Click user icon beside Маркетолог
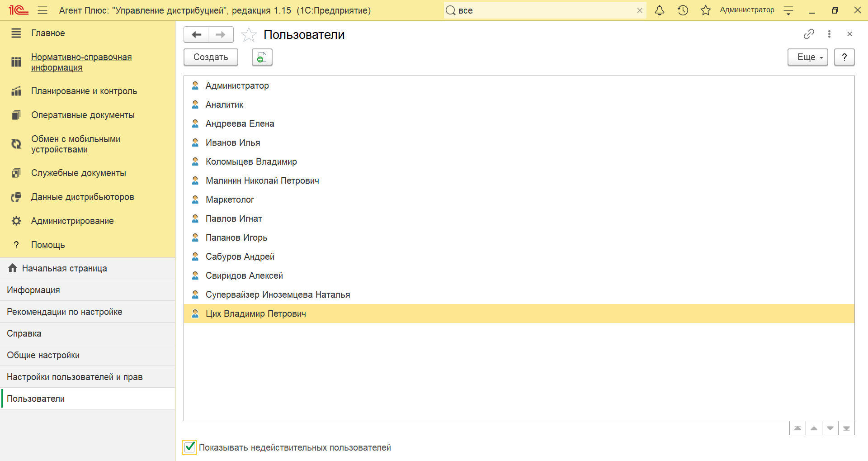 195,200
